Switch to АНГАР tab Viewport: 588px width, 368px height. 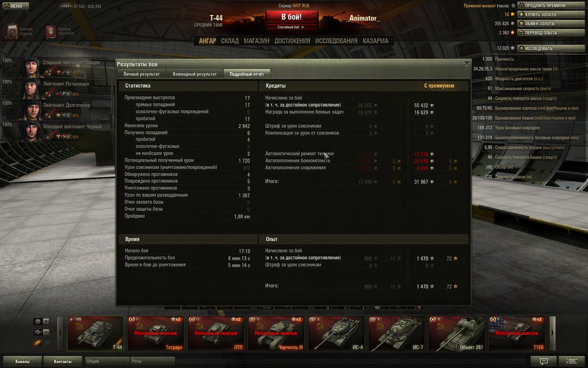click(x=207, y=41)
